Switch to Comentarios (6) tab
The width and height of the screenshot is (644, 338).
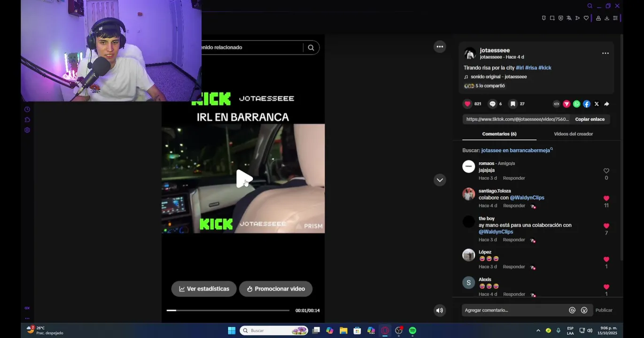[499, 134]
